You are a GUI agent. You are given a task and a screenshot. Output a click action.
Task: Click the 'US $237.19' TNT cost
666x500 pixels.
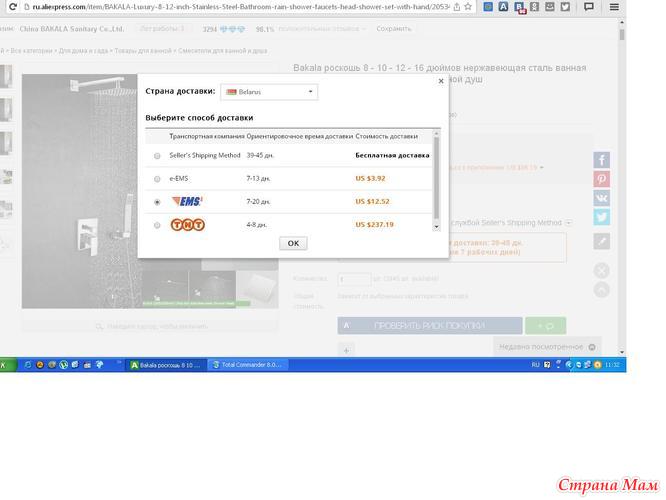point(375,224)
